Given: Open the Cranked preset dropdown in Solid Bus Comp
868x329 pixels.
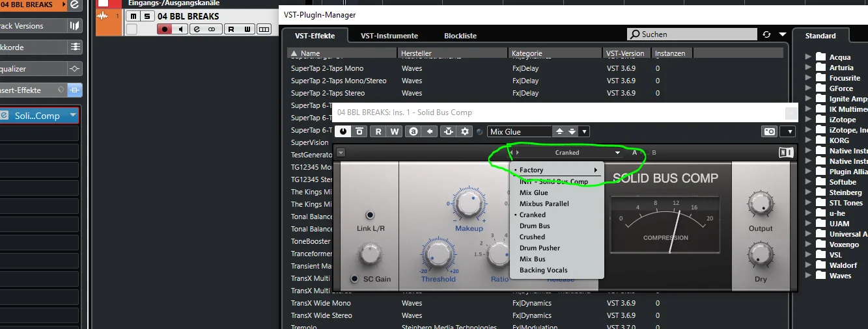Looking at the screenshot, I should tap(617, 153).
